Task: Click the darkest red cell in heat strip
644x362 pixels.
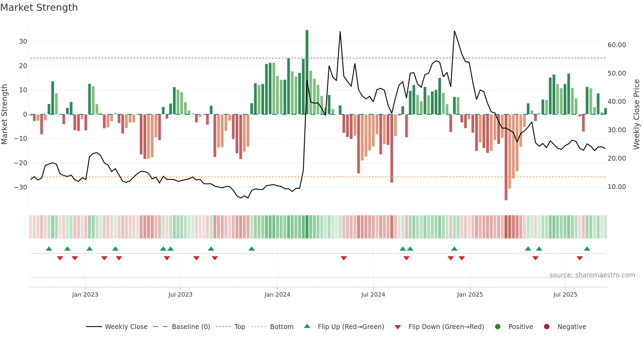Action: click(x=506, y=227)
